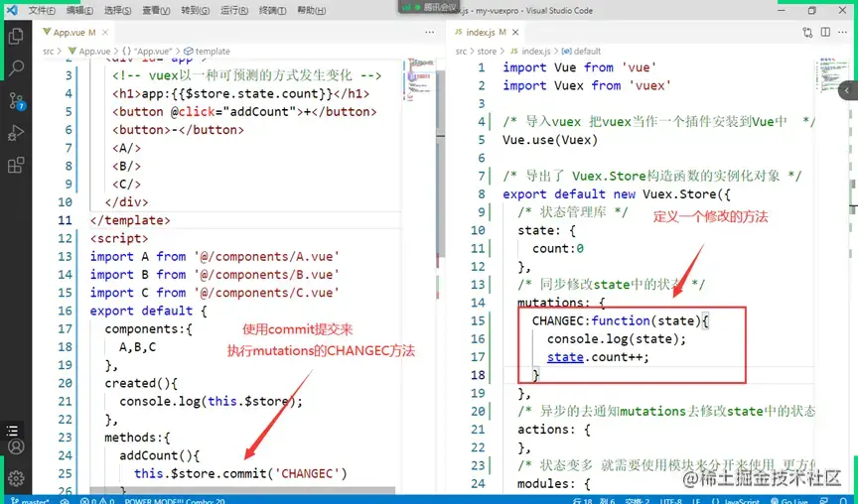The width and height of the screenshot is (858, 504).
Task: Click the button @click="addCount" line
Action: pyautogui.click(x=244, y=111)
